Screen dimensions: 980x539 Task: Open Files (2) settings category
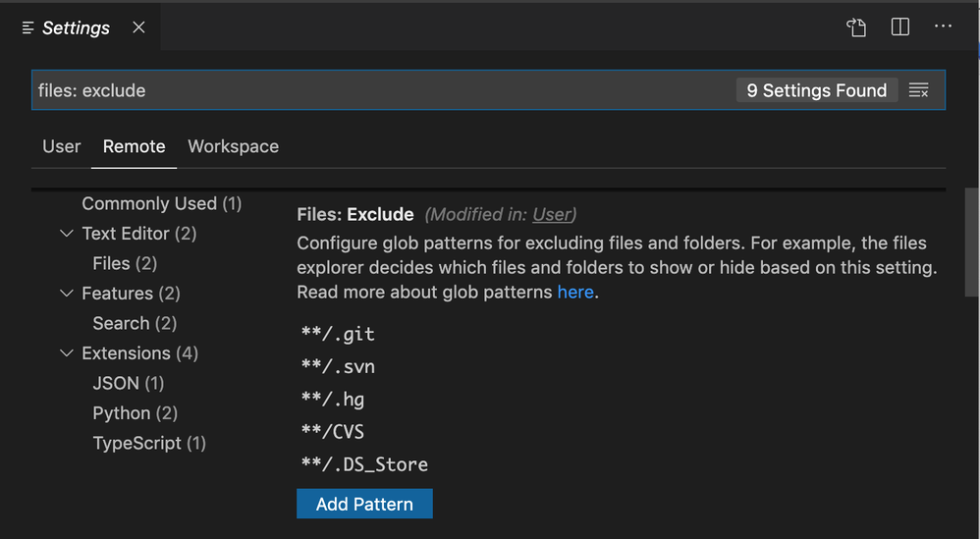[125, 263]
